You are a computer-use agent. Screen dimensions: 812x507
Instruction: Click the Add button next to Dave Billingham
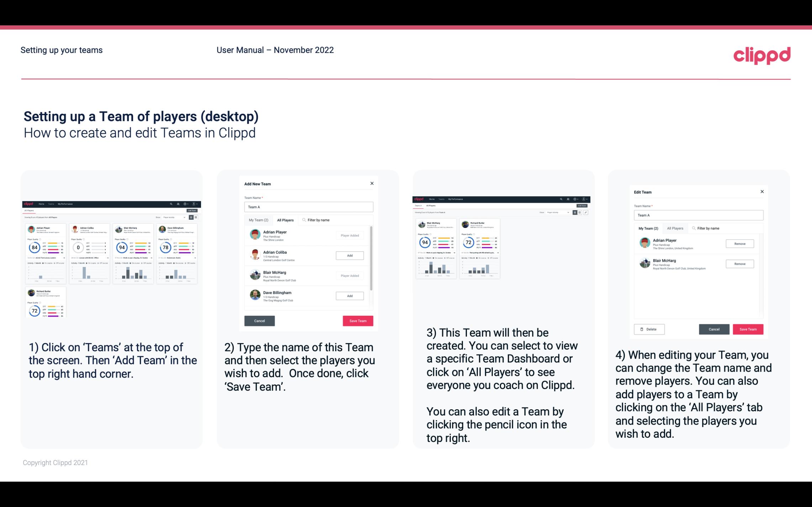pyautogui.click(x=349, y=295)
